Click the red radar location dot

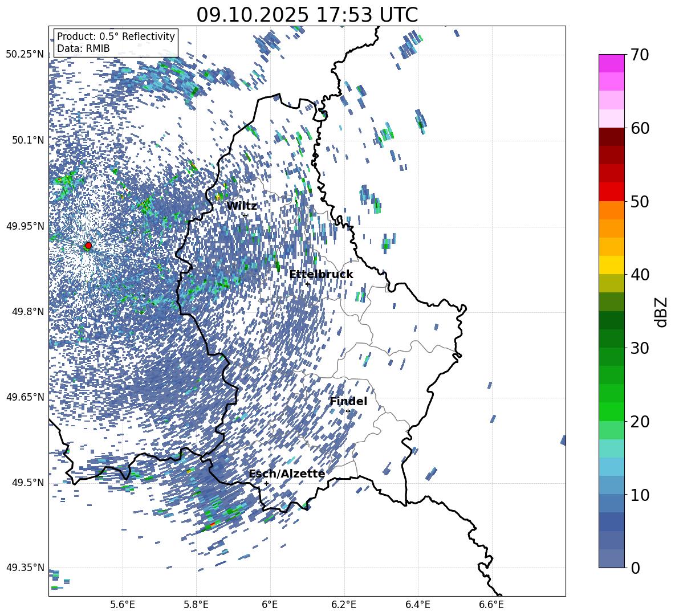pyautogui.click(x=88, y=246)
